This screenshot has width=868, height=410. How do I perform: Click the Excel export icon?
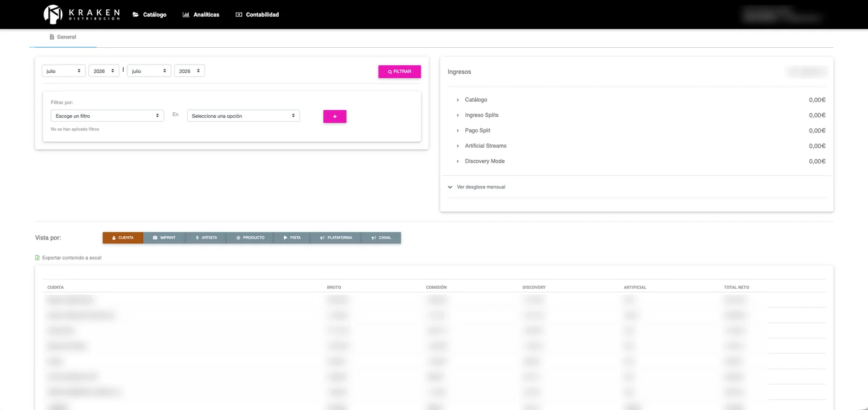[37, 258]
